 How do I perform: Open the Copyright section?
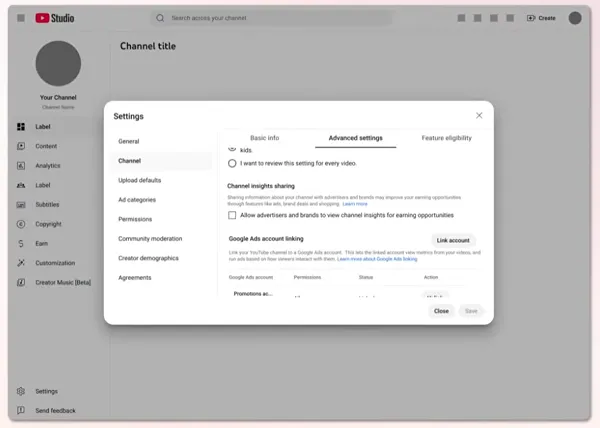pyautogui.click(x=48, y=224)
